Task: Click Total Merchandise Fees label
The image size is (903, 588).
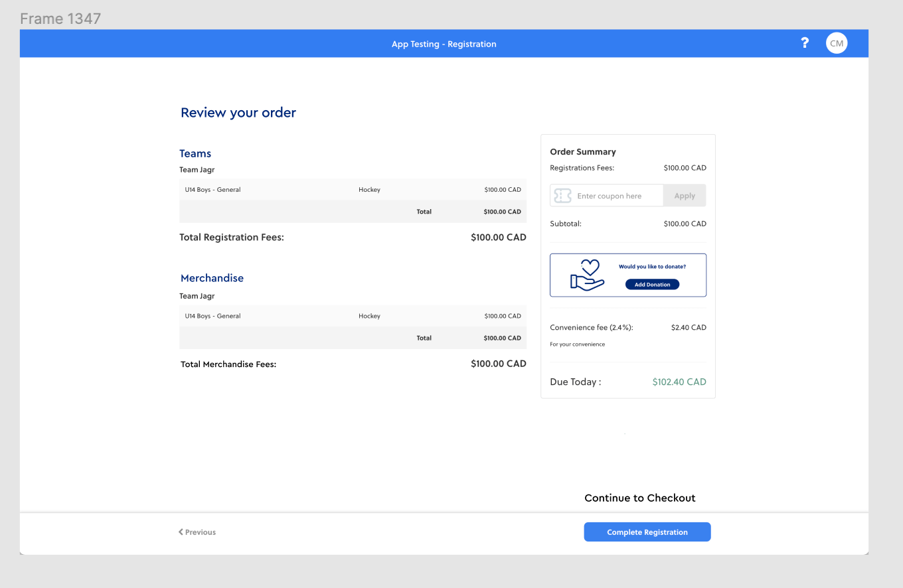Action: [228, 364]
